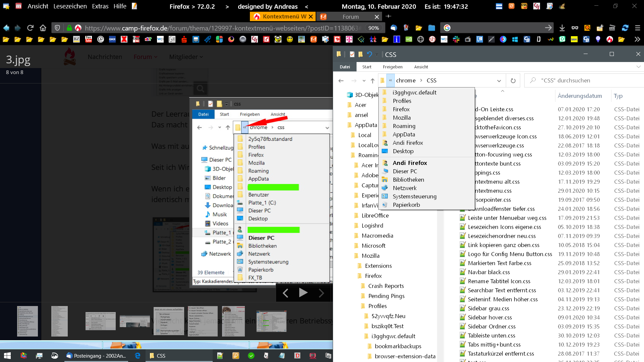Open the Firefox downloads arrow icon
The width and height of the screenshot is (644, 362).
pos(562,28)
